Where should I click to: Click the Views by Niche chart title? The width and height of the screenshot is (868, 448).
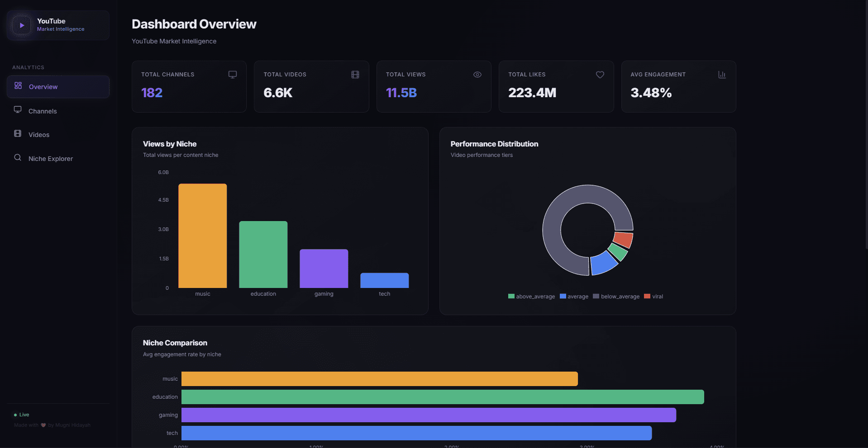[170, 144]
